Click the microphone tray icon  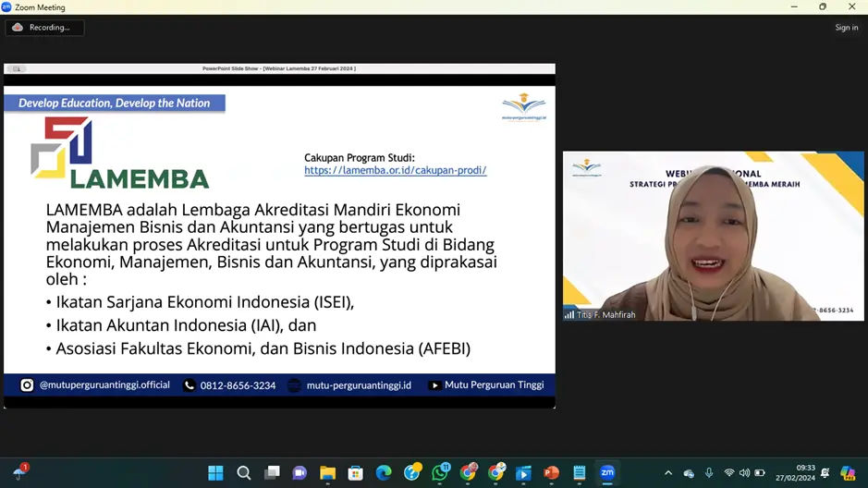[x=709, y=472]
